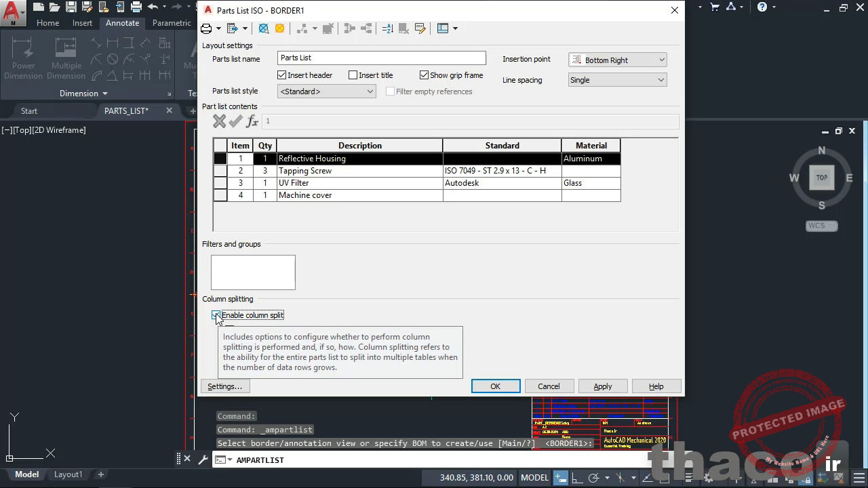Viewport: 868px width, 488px height.
Task: Click the Power Dimension tool
Action: click(x=23, y=58)
